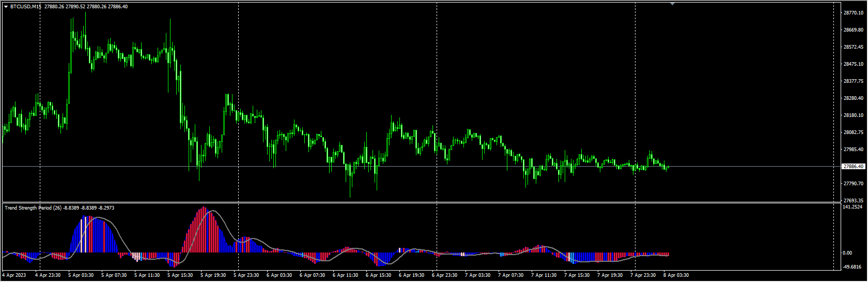Select the high value 27890.52 in header

[x=75, y=7]
